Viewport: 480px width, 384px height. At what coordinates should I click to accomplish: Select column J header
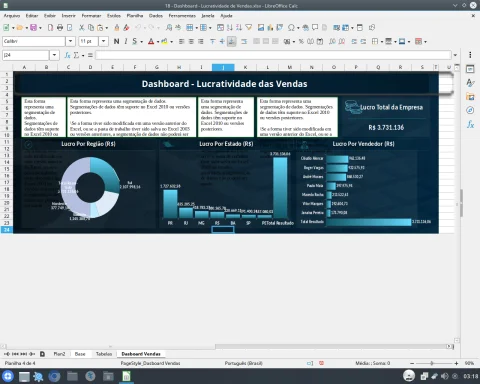click(223, 67)
